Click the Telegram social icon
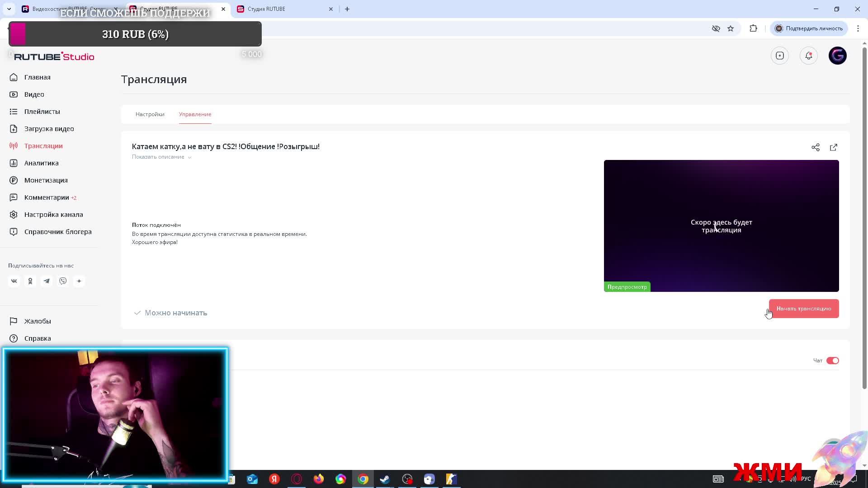The width and height of the screenshot is (868, 488). [47, 281]
